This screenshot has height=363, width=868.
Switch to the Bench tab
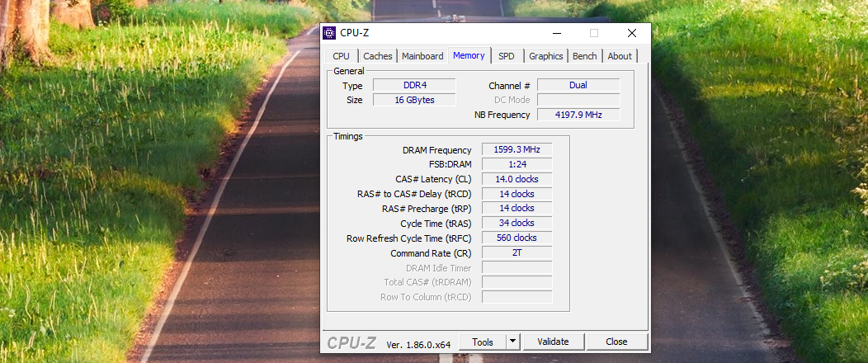click(584, 56)
